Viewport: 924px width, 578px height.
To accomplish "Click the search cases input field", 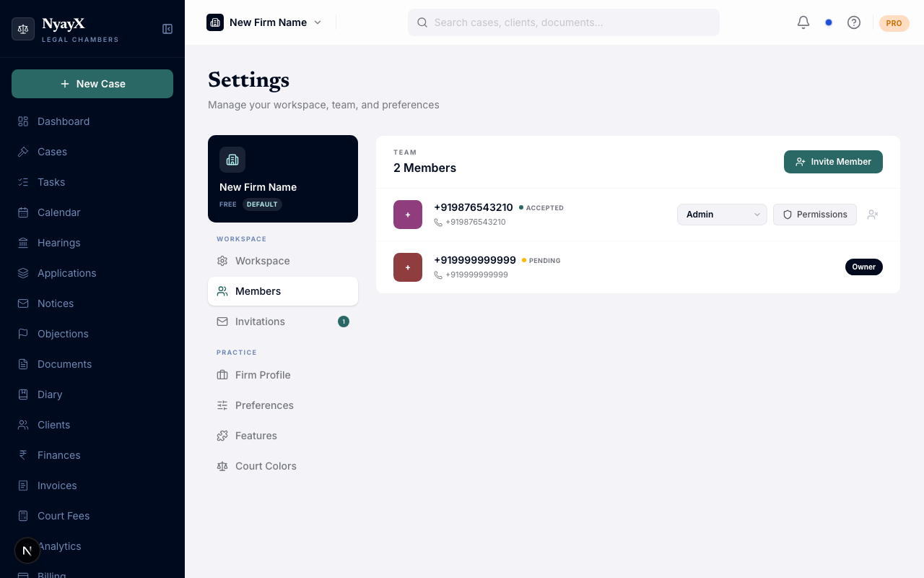I will pos(564,22).
